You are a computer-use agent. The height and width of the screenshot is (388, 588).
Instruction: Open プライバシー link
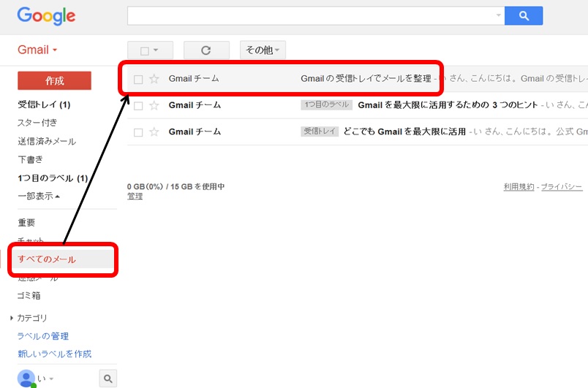pos(562,186)
